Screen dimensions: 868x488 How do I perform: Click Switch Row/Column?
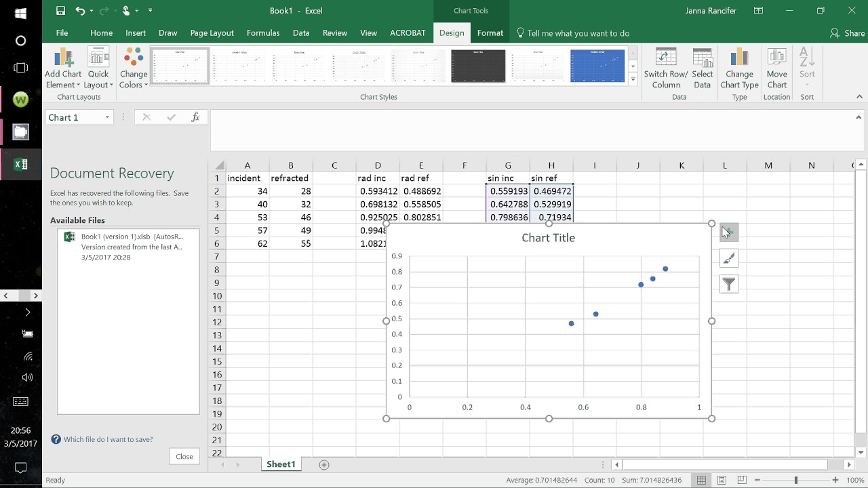[666, 68]
